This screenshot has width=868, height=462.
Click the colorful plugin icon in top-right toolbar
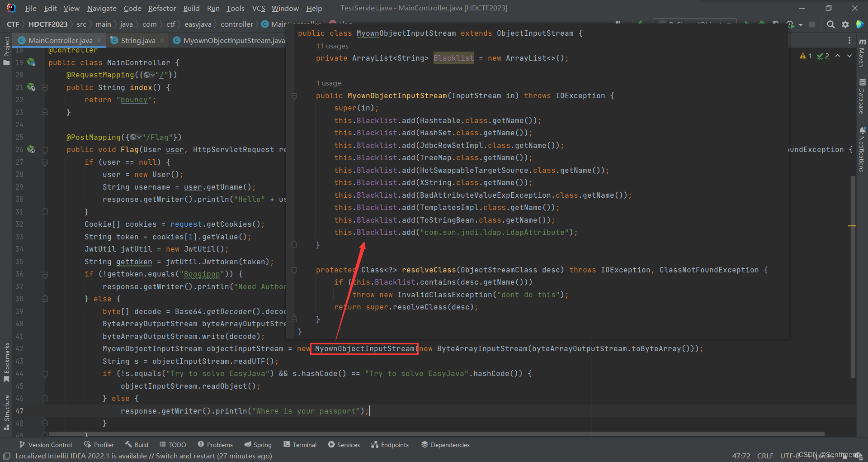pyautogui.click(x=860, y=24)
